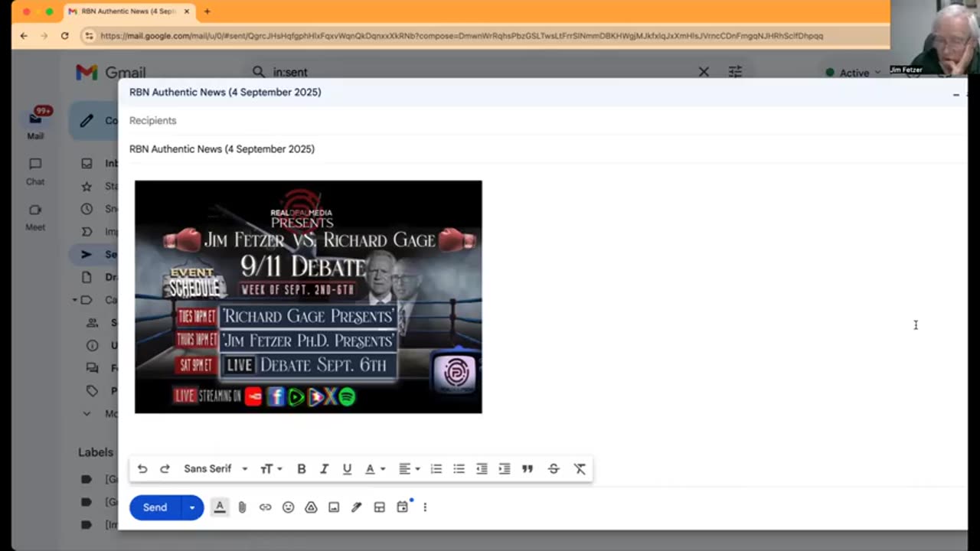
Task: Close the RBN Authentic News browser tab
Action: click(x=186, y=11)
